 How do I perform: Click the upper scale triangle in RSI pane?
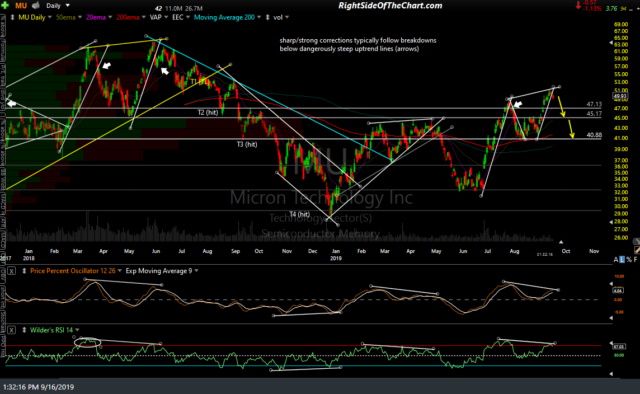click(x=611, y=343)
